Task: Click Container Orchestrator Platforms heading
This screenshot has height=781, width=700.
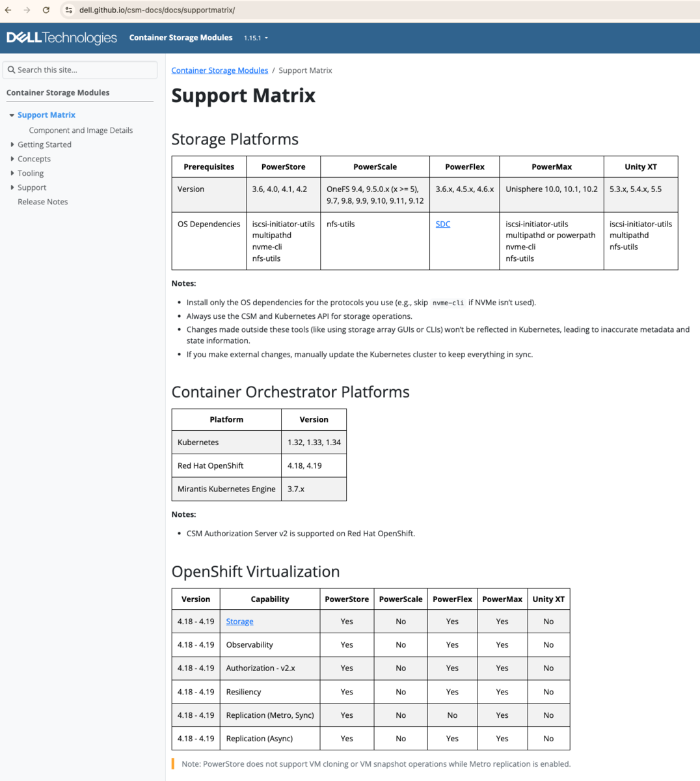Action: (290, 392)
